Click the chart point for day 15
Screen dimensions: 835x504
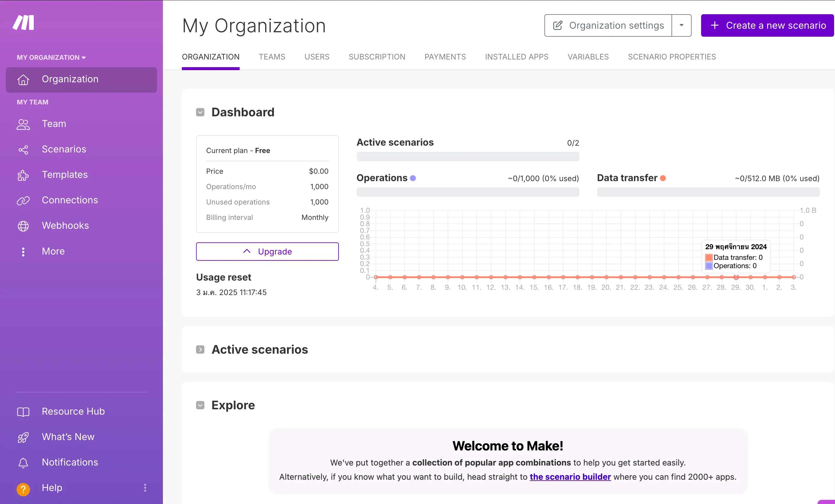coord(534,277)
